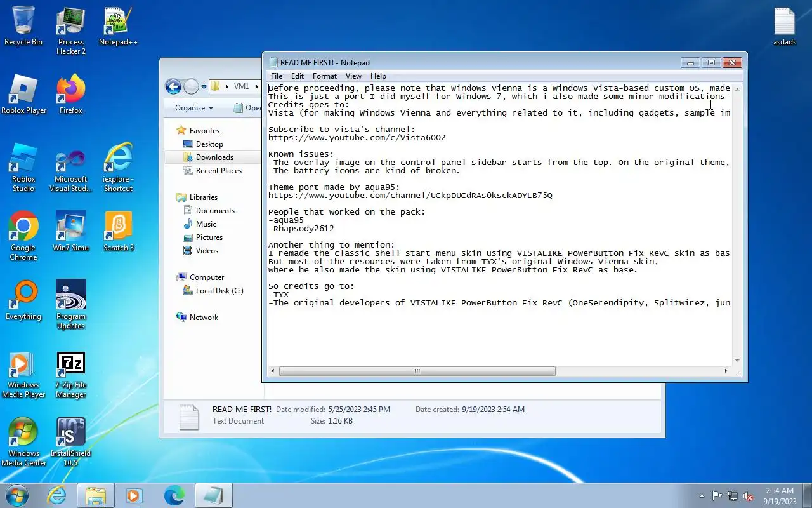Image resolution: width=812 pixels, height=508 pixels.
Task: Open Windows Media Player desktop shortcut
Action: click(23, 374)
